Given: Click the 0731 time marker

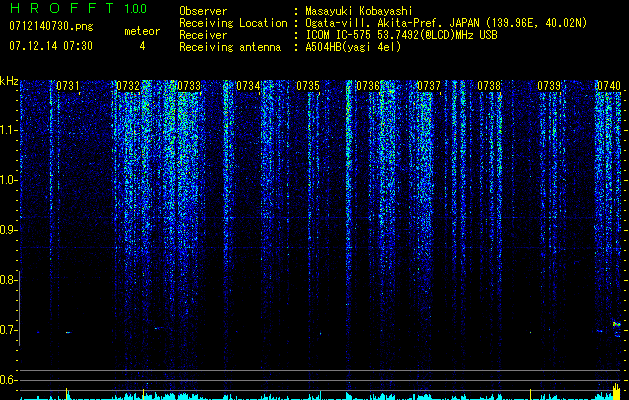Looking at the screenshot, I should 68,86.
